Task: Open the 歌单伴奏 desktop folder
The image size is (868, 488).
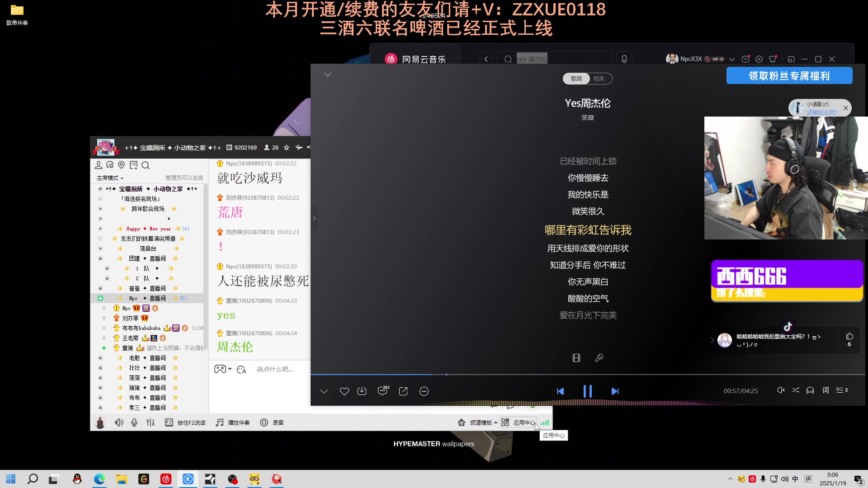Action: pos(17,14)
